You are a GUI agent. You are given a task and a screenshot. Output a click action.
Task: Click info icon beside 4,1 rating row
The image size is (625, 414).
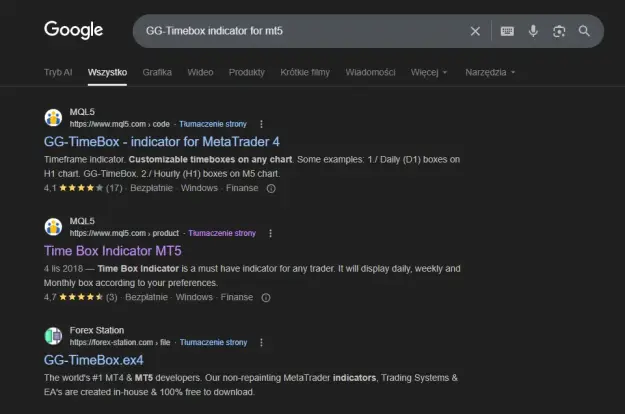tap(271, 188)
